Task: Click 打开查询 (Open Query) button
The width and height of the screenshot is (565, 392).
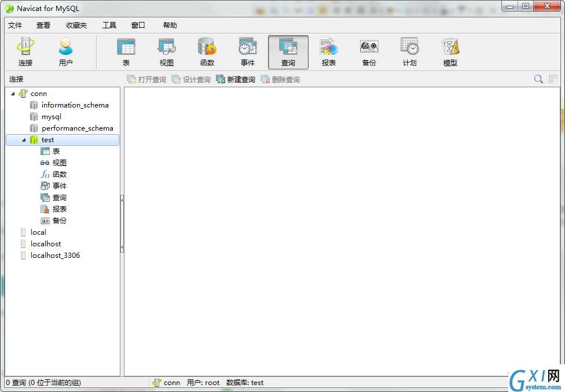Action: [146, 79]
